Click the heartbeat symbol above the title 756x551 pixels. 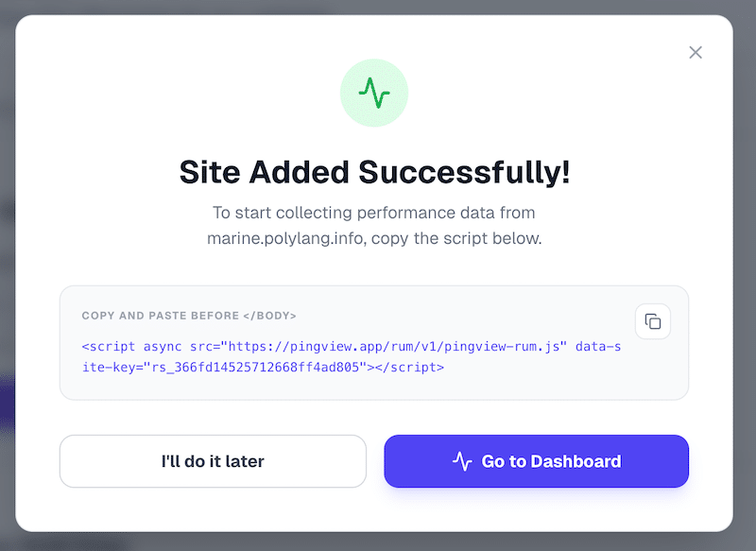(x=374, y=93)
